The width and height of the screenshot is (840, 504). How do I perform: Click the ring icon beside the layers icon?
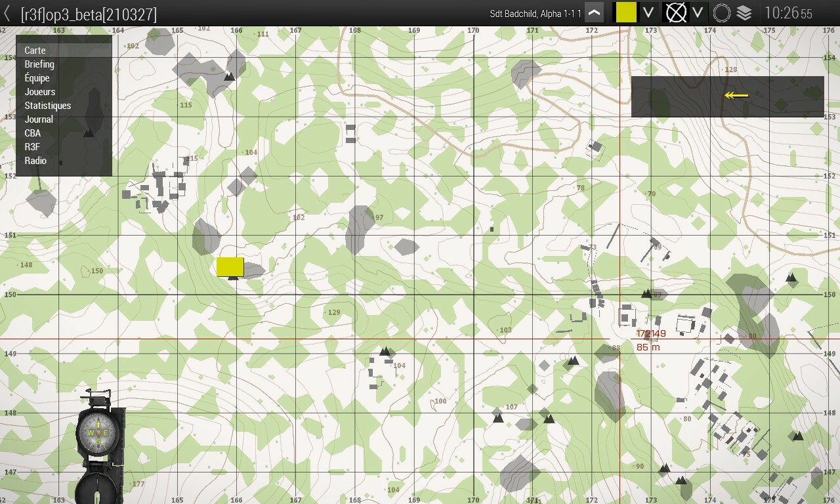click(x=722, y=13)
